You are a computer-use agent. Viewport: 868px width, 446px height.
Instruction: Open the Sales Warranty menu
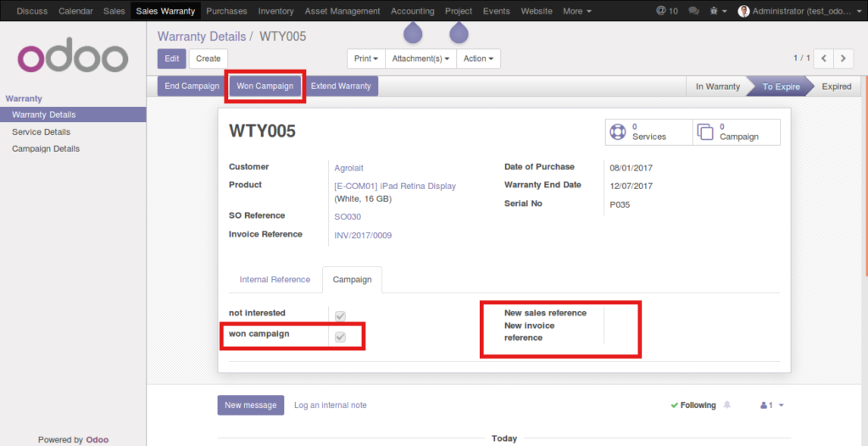pyautogui.click(x=165, y=10)
